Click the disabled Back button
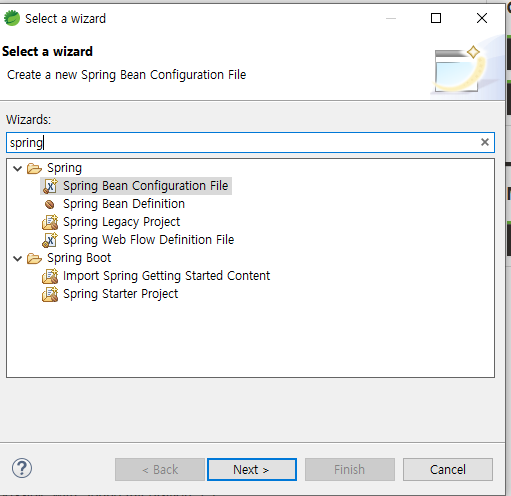Image resolution: width=511 pixels, height=496 pixels. point(160,469)
